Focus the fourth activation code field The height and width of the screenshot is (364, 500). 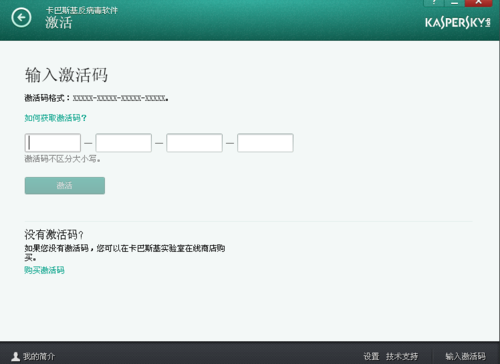coord(265,143)
